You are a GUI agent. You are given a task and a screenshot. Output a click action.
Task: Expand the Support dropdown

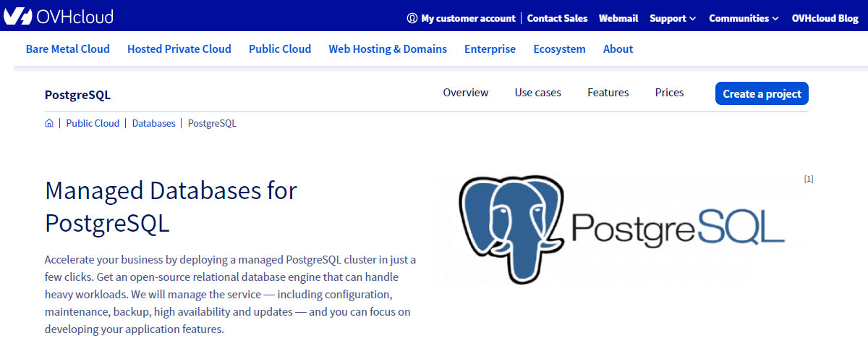tap(673, 18)
